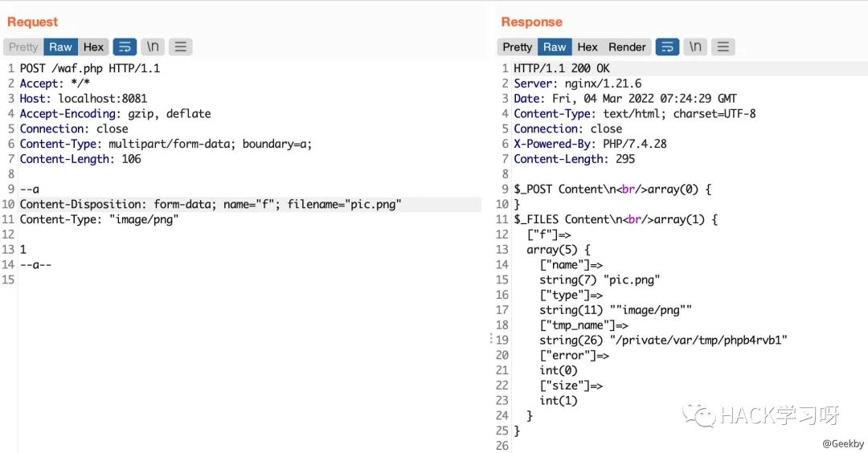Open the Render tab in the Response panel
The width and height of the screenshot is (868, 453).
click(627, 47)
